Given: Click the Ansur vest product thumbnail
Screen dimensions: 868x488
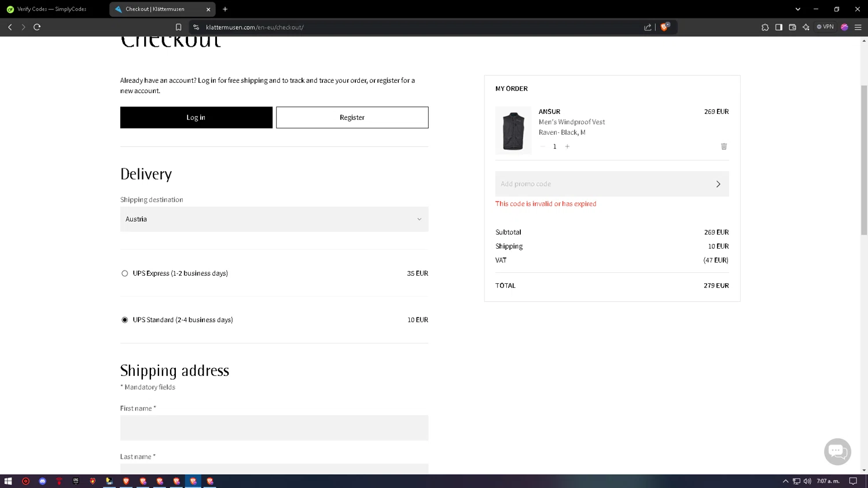Looking at the screenshot, I should (x=513, y=130).
